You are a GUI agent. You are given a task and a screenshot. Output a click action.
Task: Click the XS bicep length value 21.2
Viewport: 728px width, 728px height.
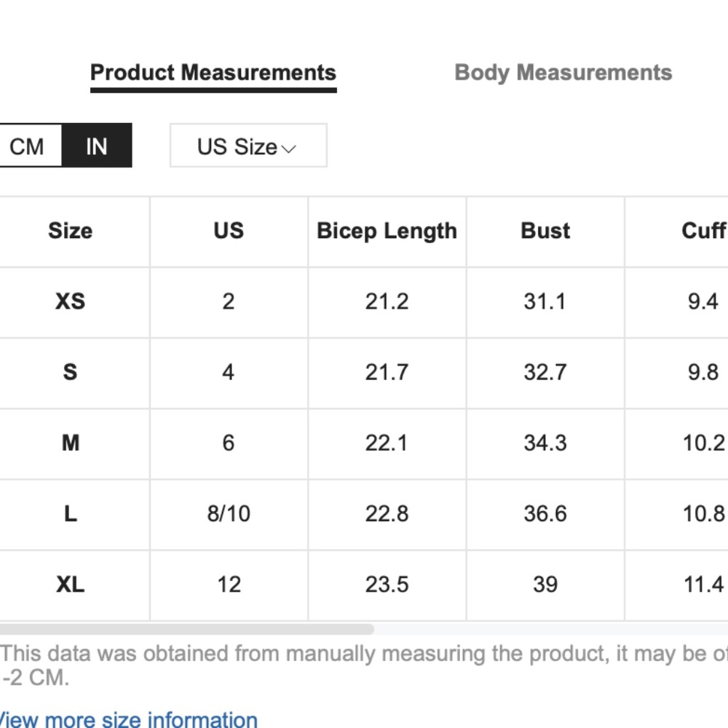387,301
